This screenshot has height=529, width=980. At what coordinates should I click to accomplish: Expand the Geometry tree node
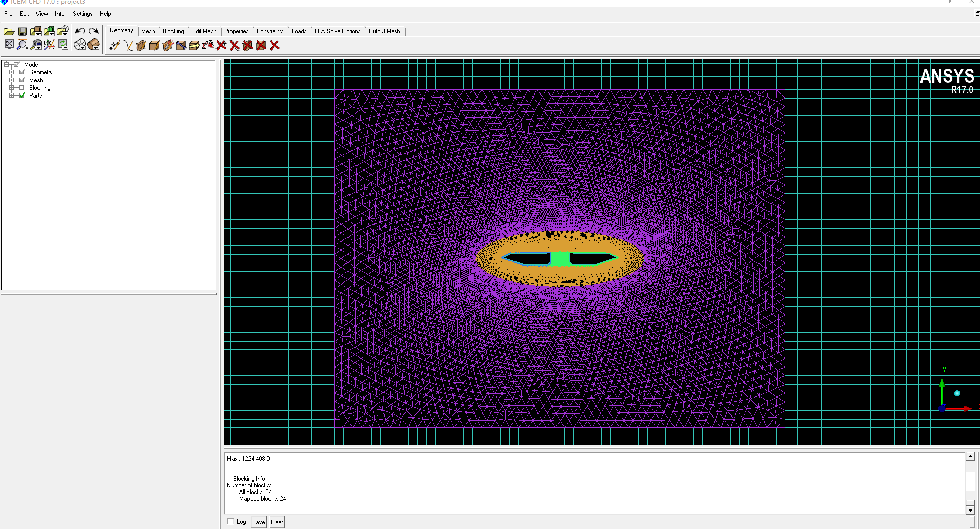(11, 72)
